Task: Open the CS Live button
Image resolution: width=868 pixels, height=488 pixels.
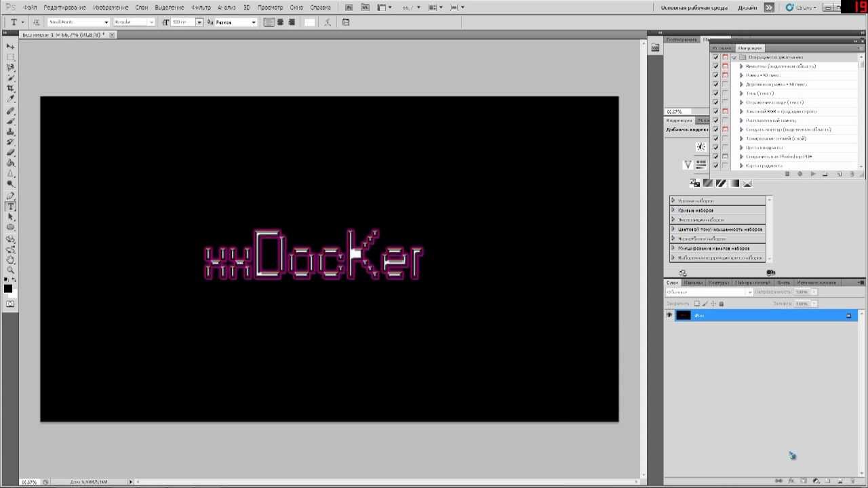Action: tap(800, 7)
